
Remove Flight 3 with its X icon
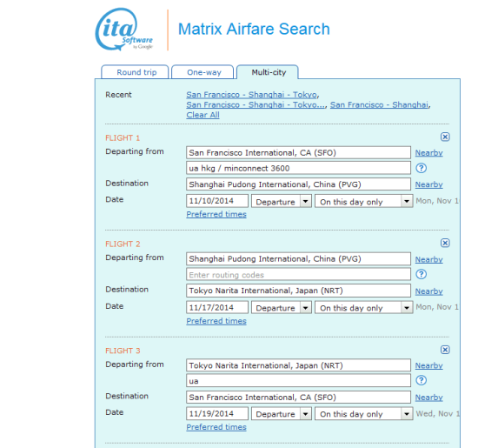point(445,350)
